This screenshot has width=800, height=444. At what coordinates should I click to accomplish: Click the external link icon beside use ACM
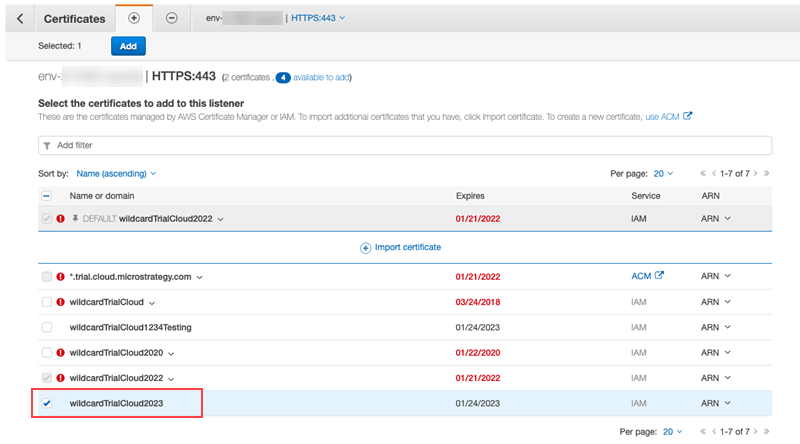click(688, 116)
